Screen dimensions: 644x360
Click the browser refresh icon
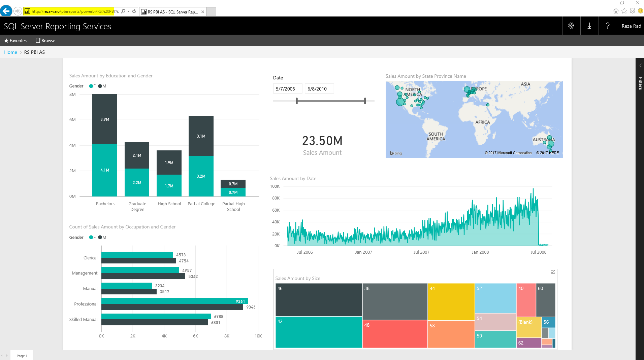pyautogui.click(x=133, y=11)
